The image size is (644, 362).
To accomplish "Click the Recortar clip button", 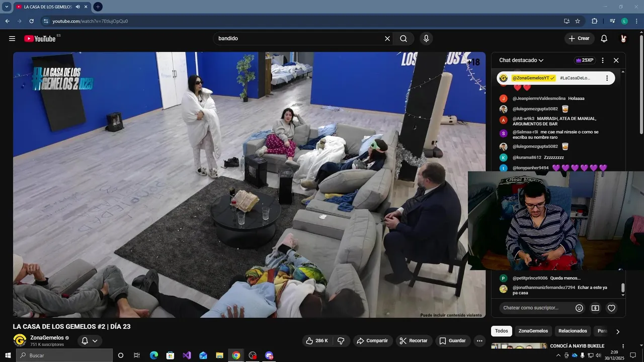I will tap(414, 340).
